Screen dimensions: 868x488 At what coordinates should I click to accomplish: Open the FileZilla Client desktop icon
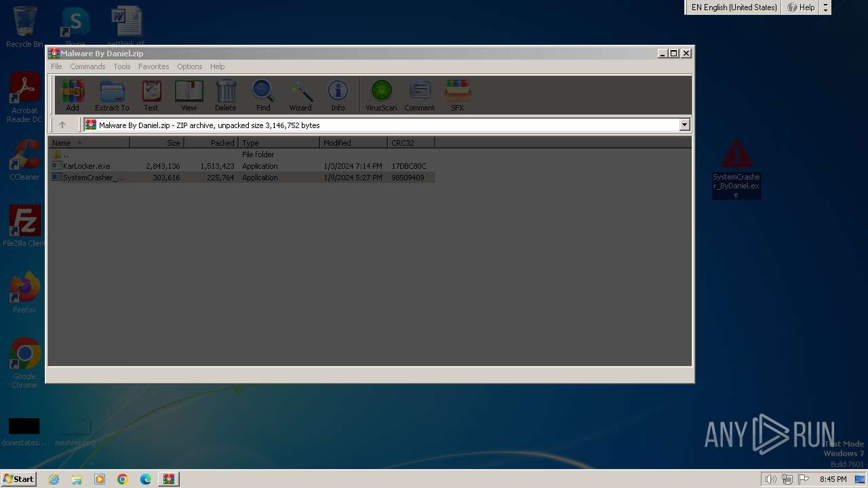24,226
